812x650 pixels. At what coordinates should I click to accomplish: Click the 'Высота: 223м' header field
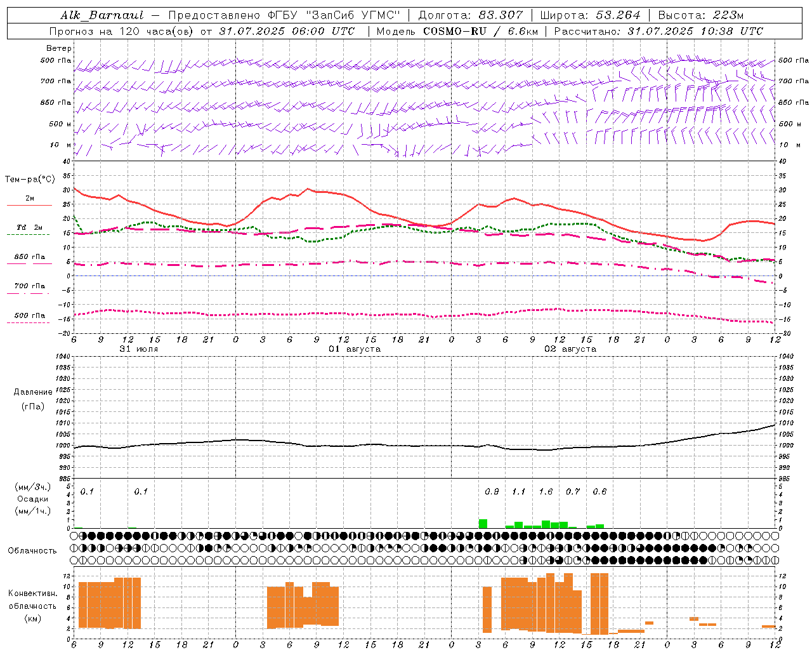coord(701,15)
